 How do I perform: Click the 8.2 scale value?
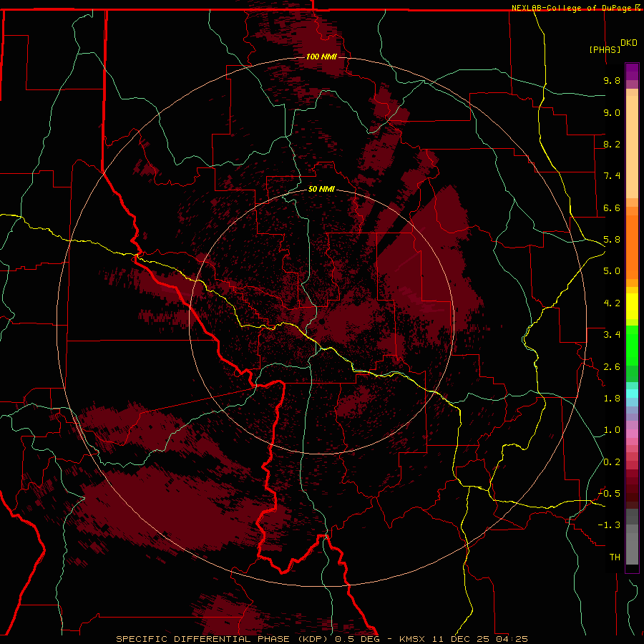[612, 144]
